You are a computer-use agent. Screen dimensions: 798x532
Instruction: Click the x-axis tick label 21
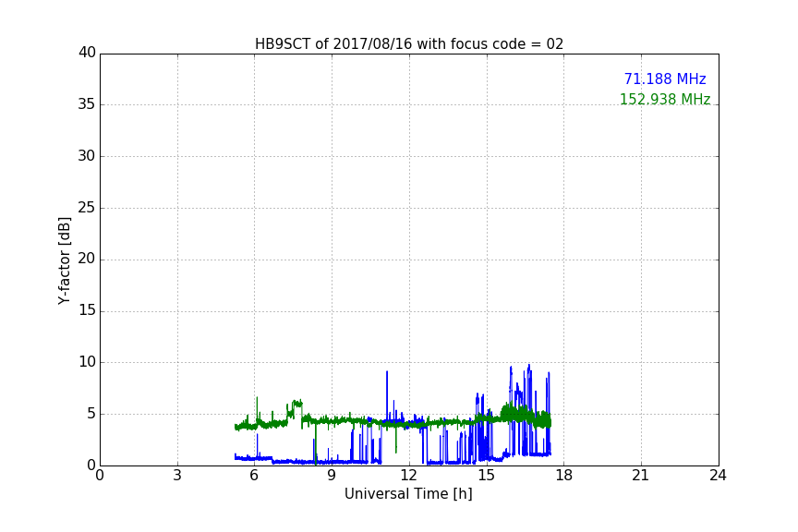coord(641,477)
